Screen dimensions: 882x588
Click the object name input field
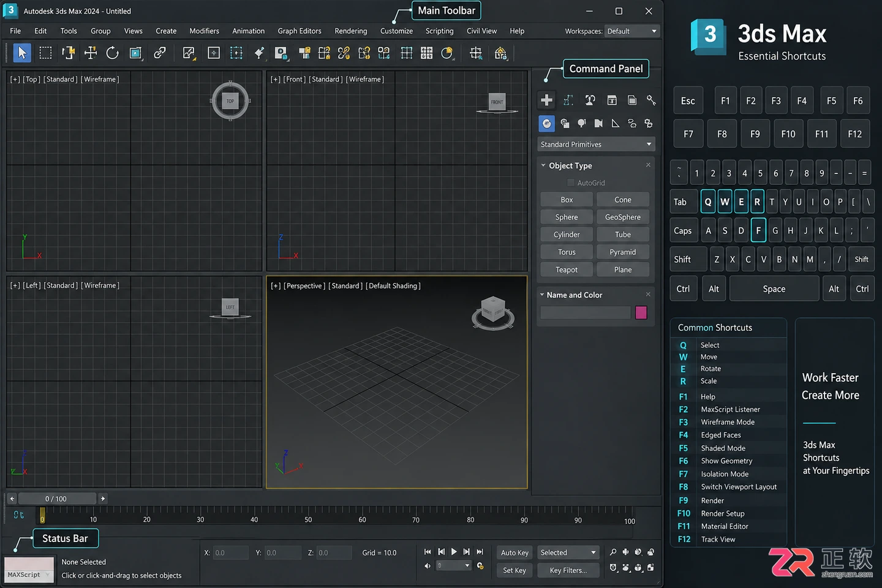[x=585, y=312]
